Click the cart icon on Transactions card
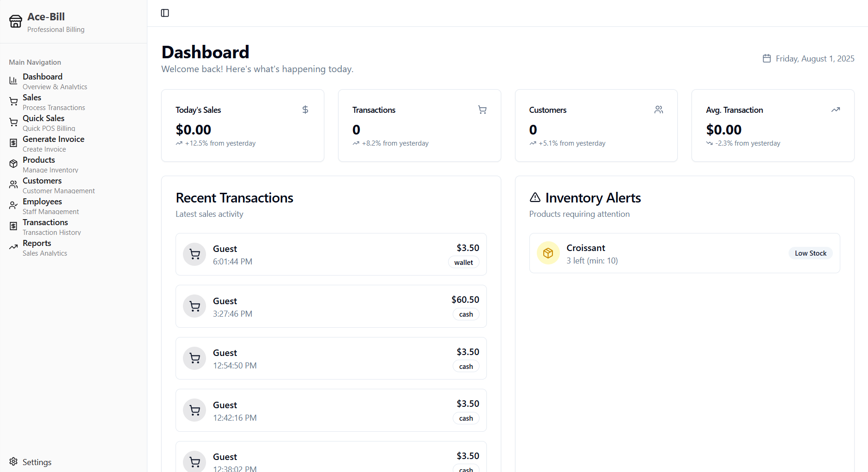 coord(482,110)
